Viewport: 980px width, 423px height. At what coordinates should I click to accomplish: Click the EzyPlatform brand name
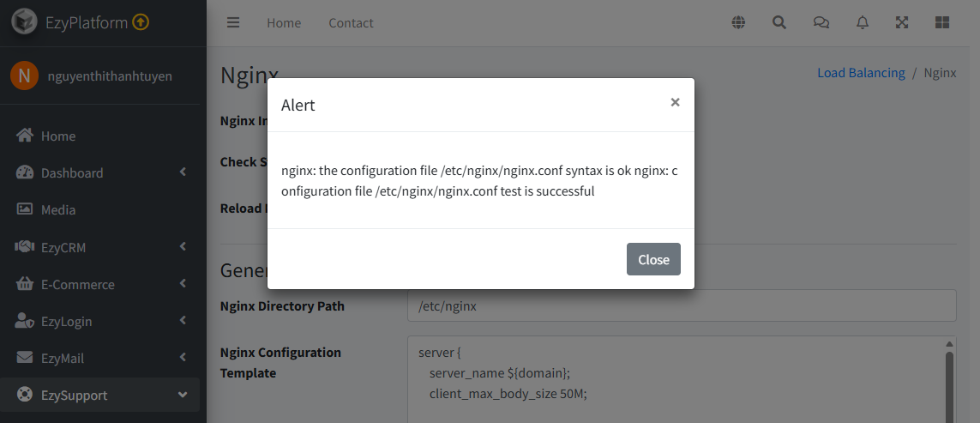pos(87,22)
